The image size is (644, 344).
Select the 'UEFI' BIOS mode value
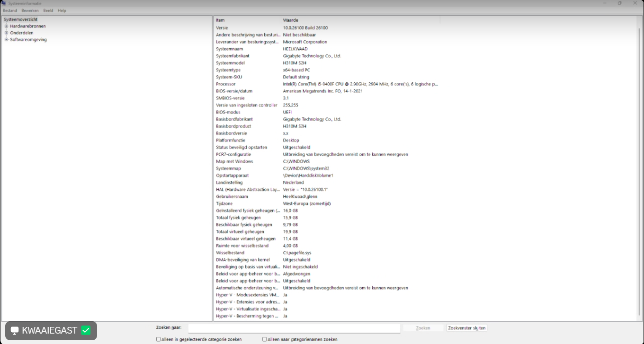[x=287, y=112]
